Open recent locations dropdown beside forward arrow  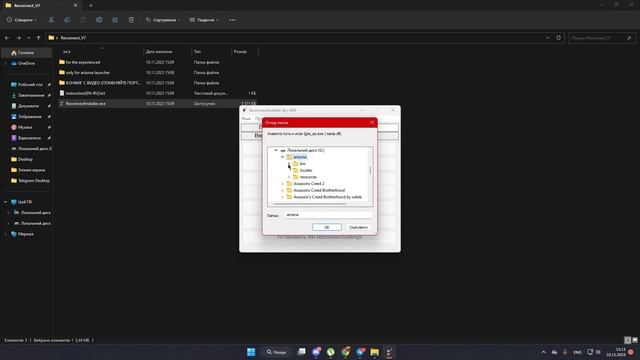click(x=29, y=38)
